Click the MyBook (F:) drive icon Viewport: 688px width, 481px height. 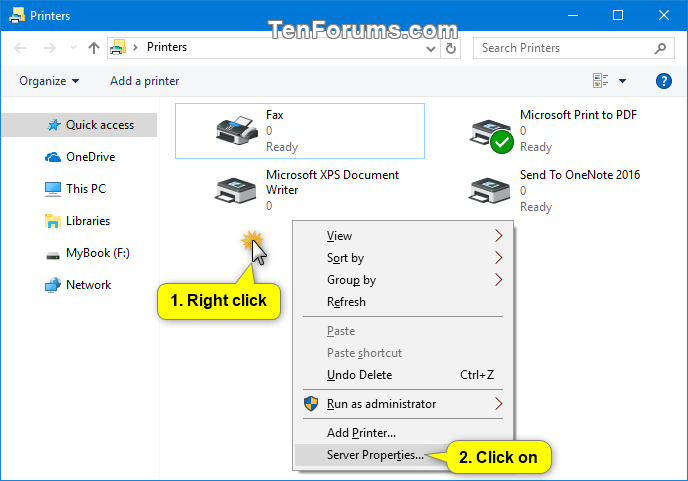click(53, 255)
